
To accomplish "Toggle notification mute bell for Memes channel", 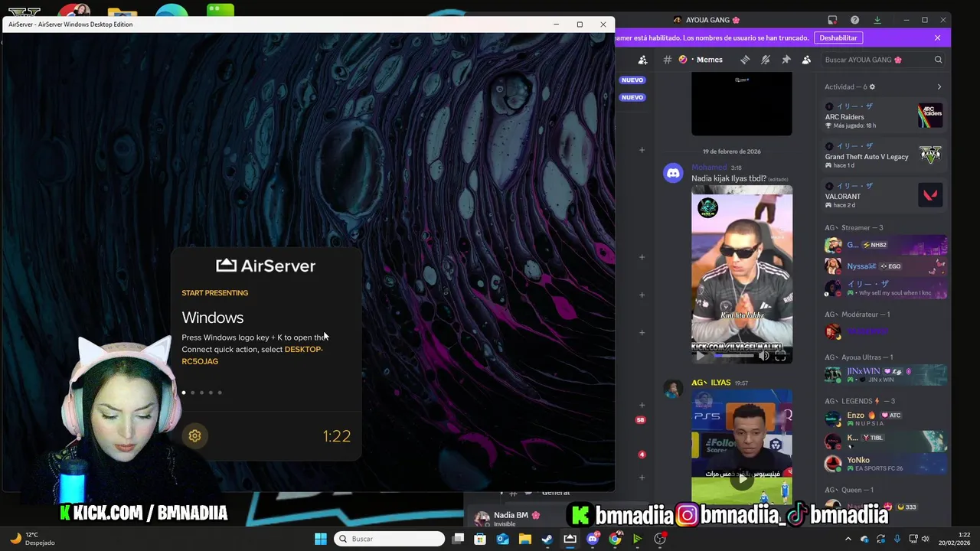I will pos(765,60).
